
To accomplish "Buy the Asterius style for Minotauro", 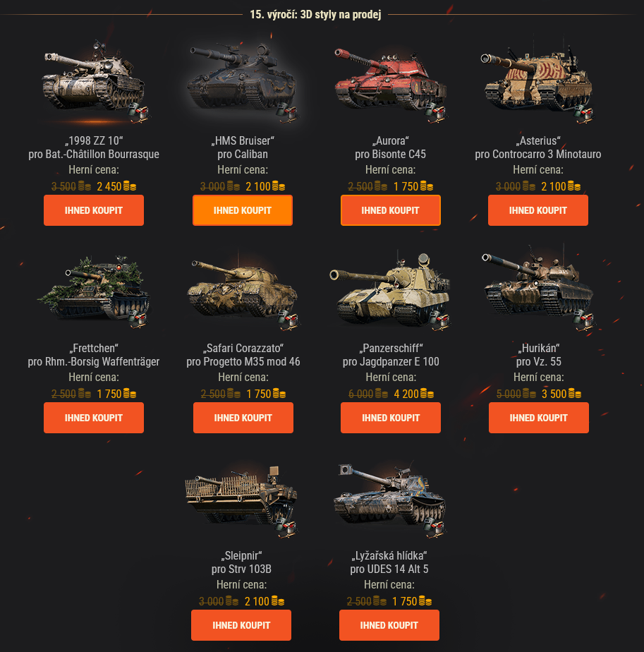I will click(538, 210).
